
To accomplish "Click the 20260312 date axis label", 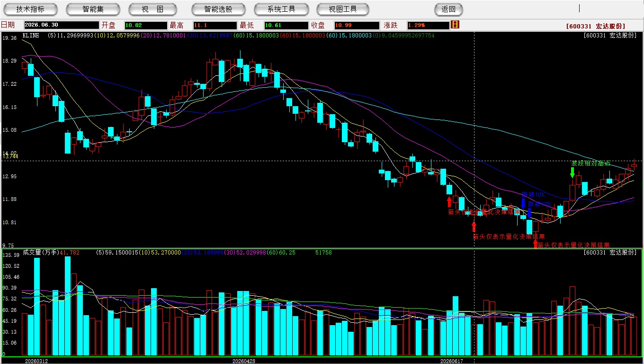I will coord(36,361).
